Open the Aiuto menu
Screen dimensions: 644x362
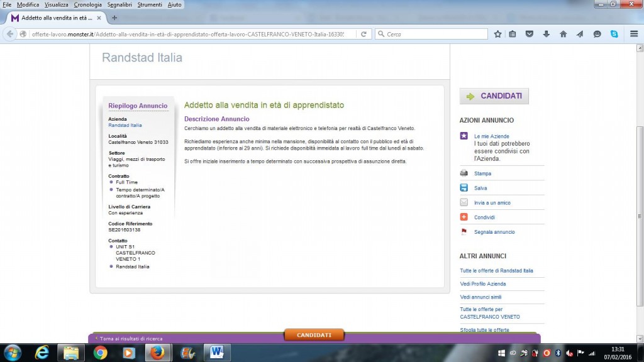coord(174,4)
